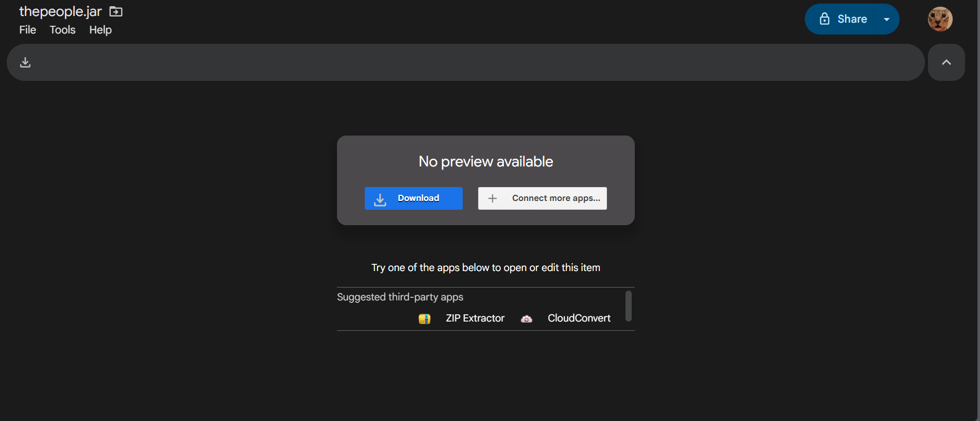Click the suggested apps list scrollbar
Screen dimensions: 980x421
pos(628,306)
